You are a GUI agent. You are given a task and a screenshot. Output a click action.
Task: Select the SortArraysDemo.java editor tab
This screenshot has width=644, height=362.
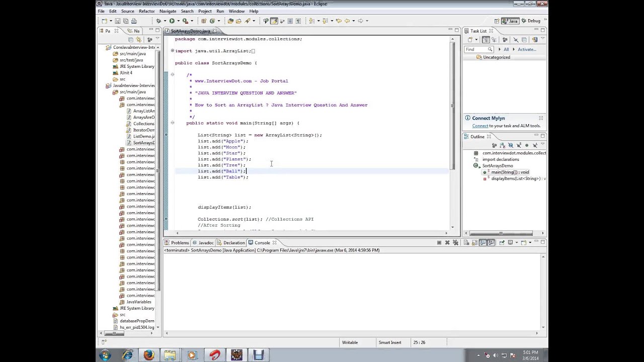191,31
